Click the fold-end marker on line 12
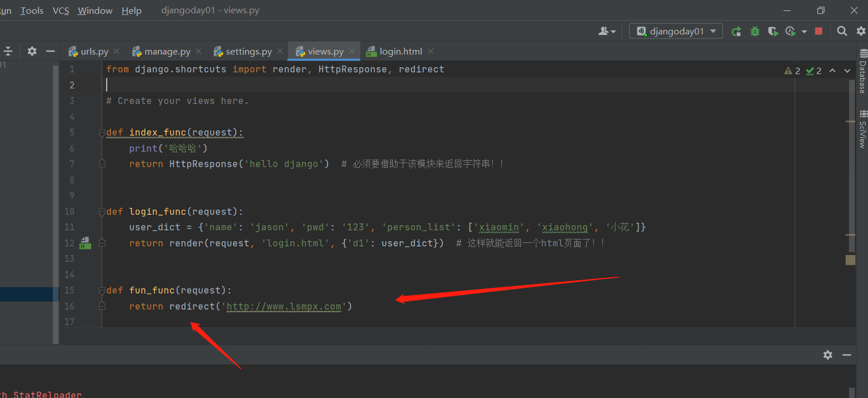This screenshot has width=868, height=398. point(102,243)
